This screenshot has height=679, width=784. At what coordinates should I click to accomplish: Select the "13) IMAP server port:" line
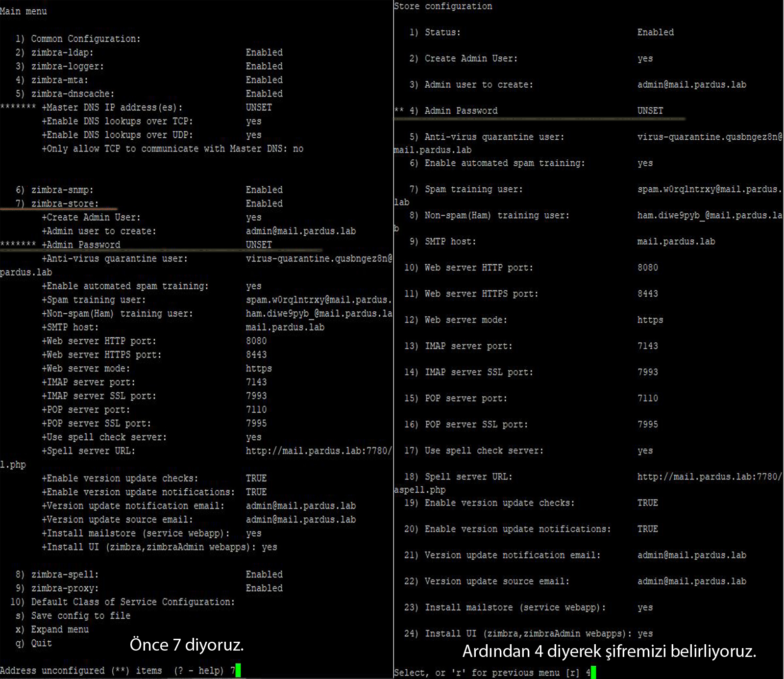[x=458, y=346]
